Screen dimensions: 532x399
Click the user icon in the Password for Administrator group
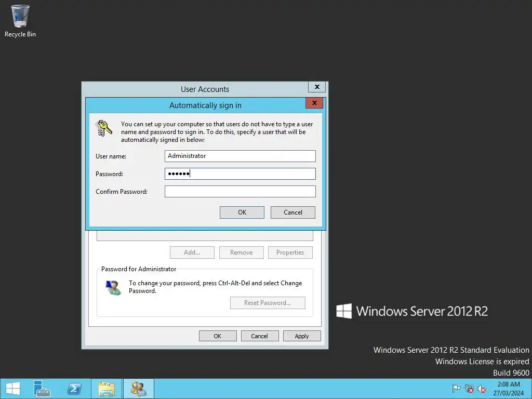coord(113,288)
